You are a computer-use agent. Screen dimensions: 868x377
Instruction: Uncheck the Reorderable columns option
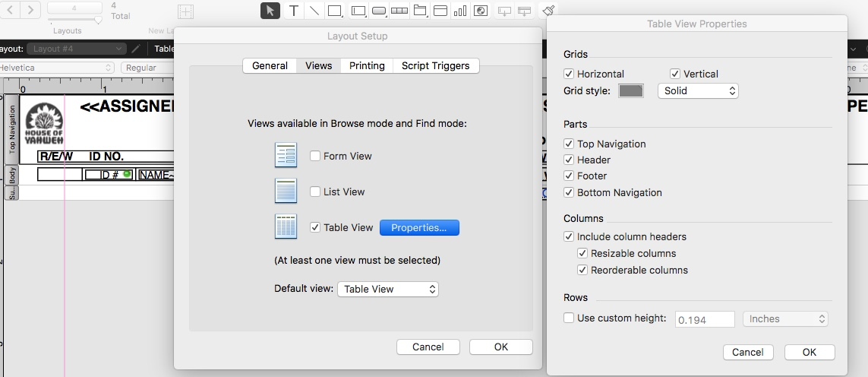(582, 270)
